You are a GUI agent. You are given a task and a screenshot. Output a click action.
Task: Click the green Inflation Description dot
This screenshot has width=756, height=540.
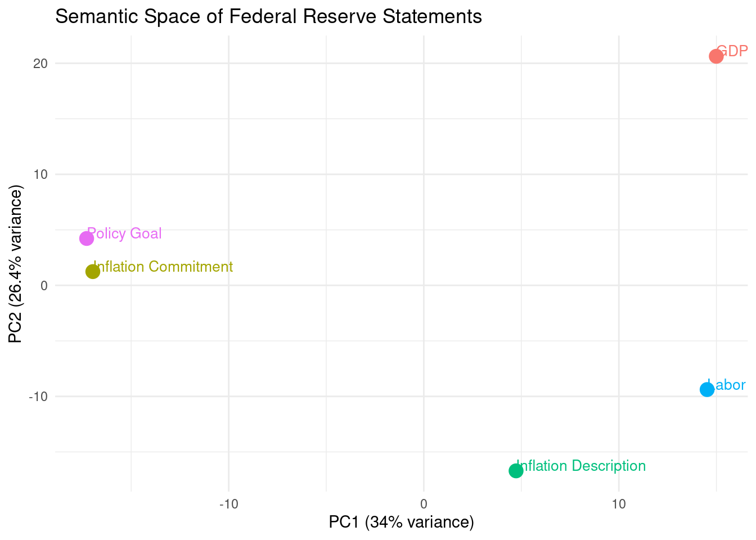(x=516, y=471)
